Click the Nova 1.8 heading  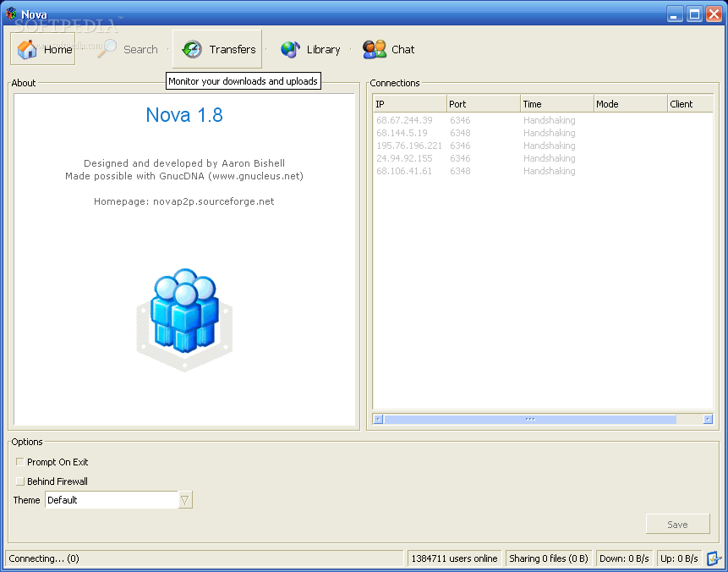[184, 115]
